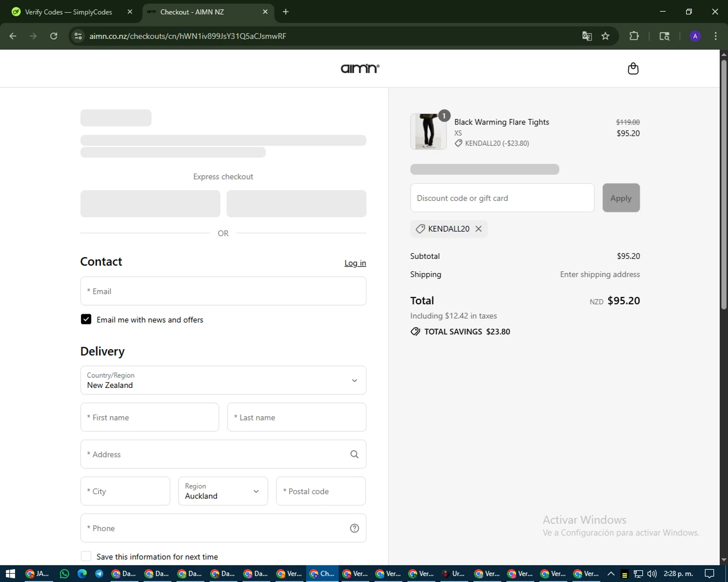Screen dimensions: 728x582
Task: Uncheck Email me with news and offers
Action: click(x=86, y=319)
